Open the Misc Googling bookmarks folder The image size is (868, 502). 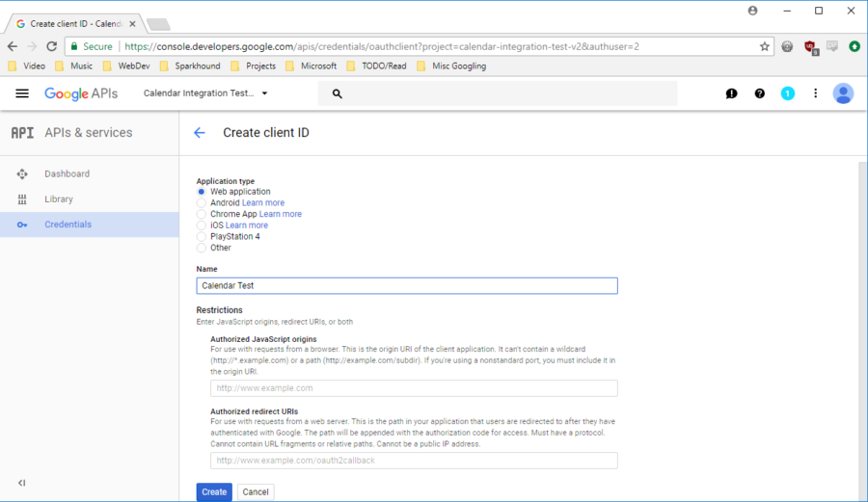pos(451,66)
